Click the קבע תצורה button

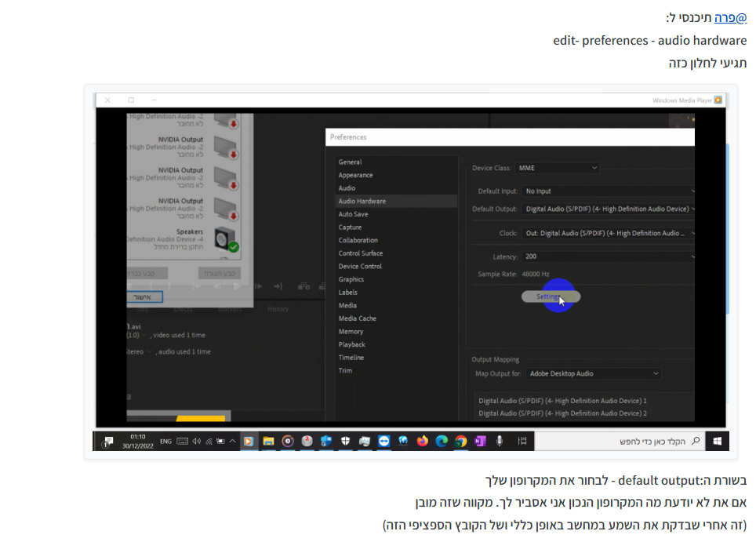[220, 273]
